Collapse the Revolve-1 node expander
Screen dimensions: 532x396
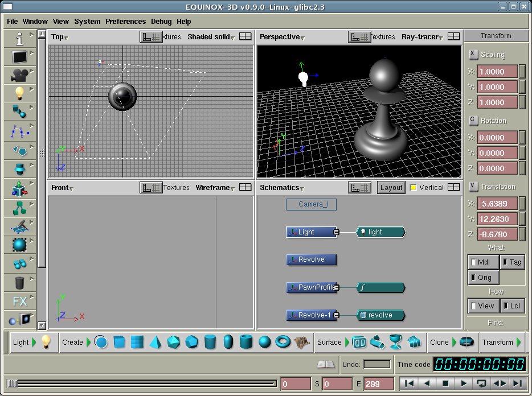336,315
